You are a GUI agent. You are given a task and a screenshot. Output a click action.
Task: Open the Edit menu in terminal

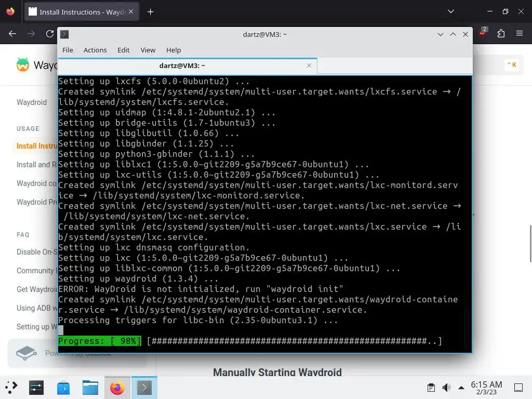pyautogui.click(x=124, y=50)
